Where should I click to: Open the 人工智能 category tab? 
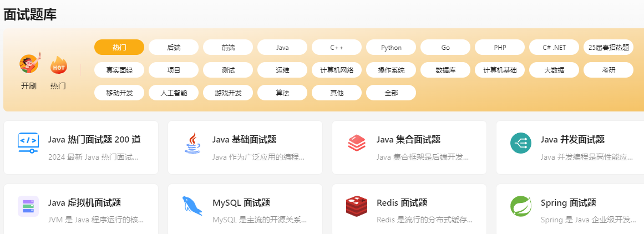(174, 93)
